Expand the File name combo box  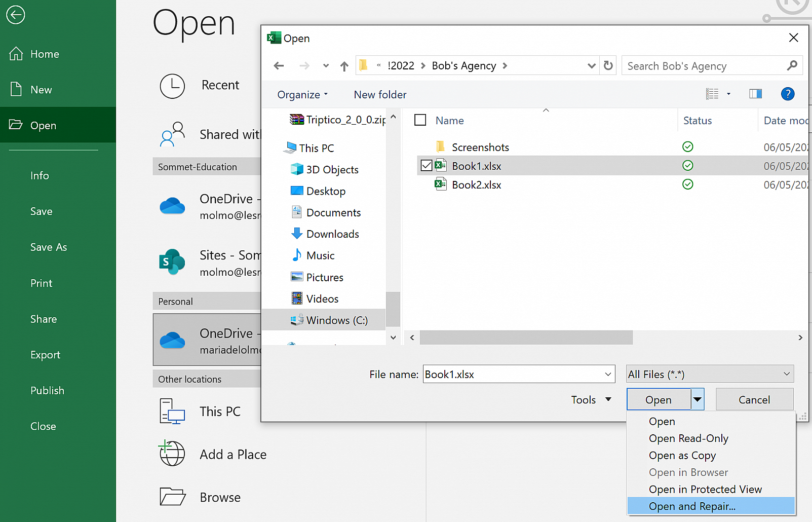pyautogui.click(x=608, y=374)
